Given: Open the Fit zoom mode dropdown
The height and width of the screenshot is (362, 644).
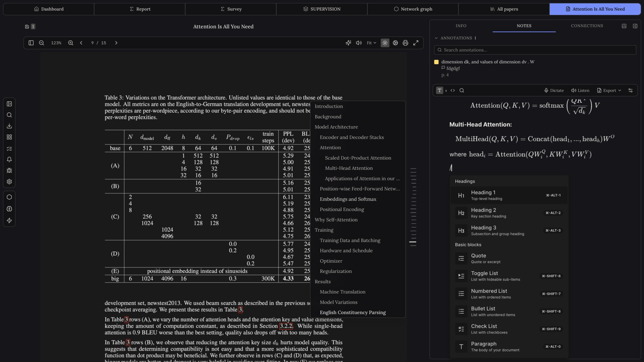Looking at the screenshot, I should coord(371,43).
